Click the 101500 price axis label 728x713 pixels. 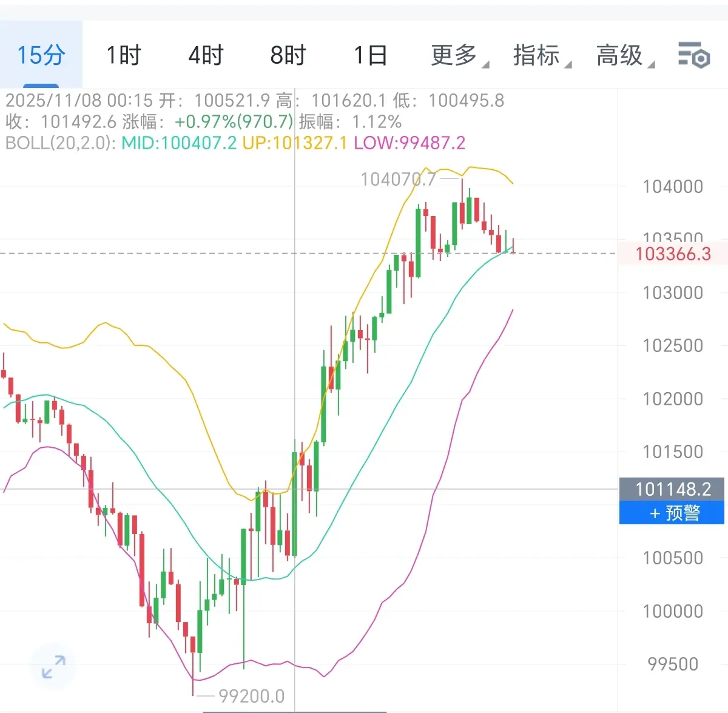pyautogui.click(x=673, y=451)
